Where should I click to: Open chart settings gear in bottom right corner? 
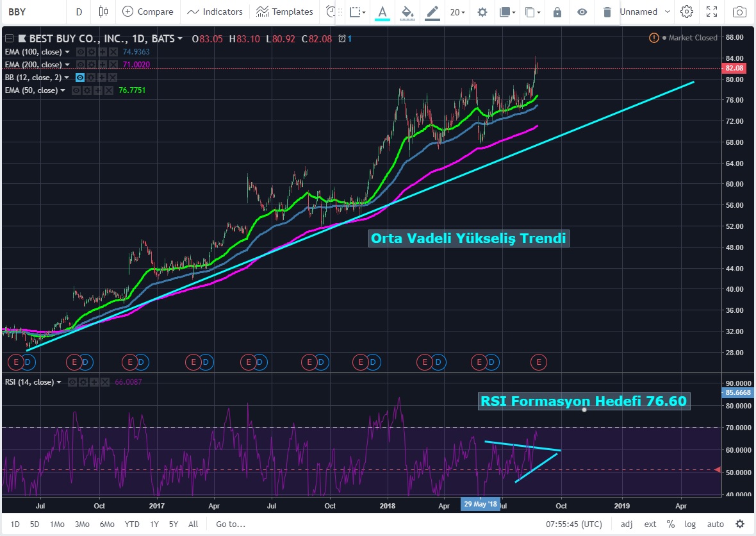point(740,524)
